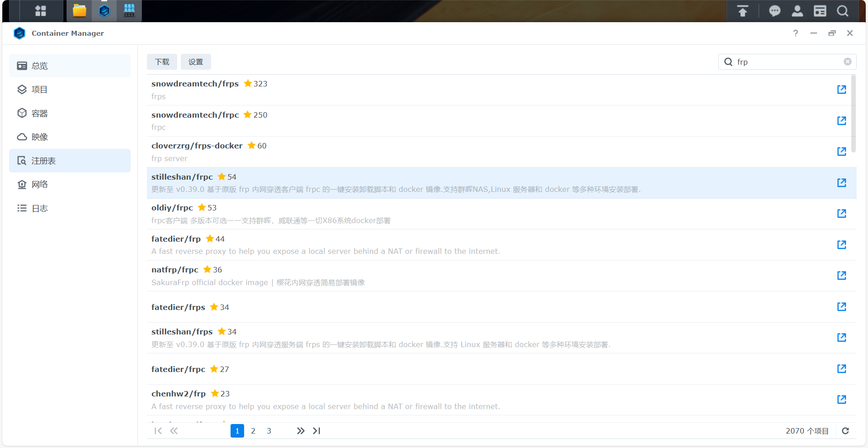Viewport: 868px width, 448px height.
Task: Select the snowdreamtech/frpc image row
Action: 502,121
